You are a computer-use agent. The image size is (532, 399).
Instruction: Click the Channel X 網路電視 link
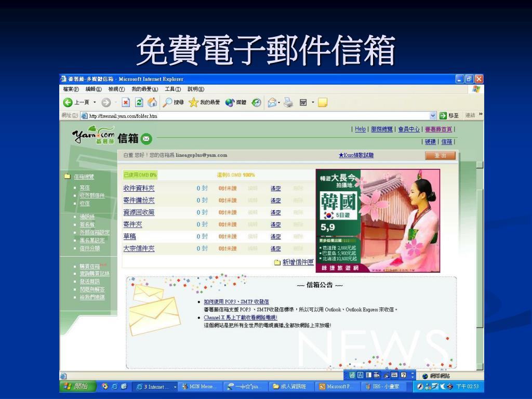coord(241,317)
